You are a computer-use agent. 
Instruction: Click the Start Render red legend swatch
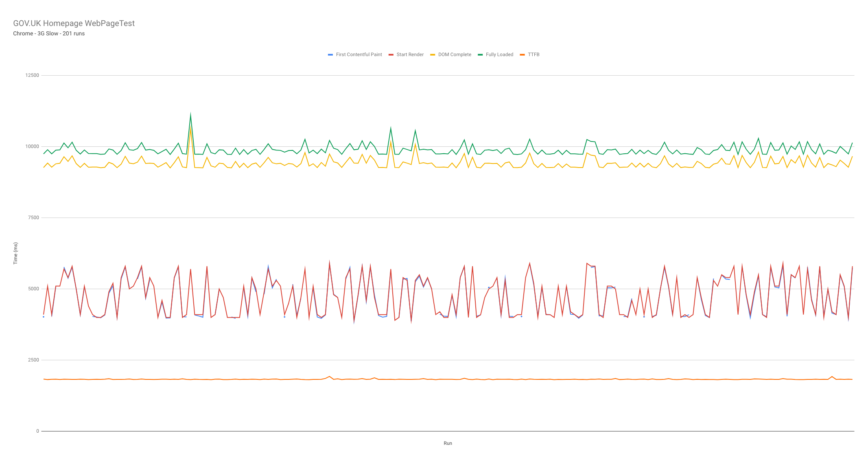coord(391,54)
